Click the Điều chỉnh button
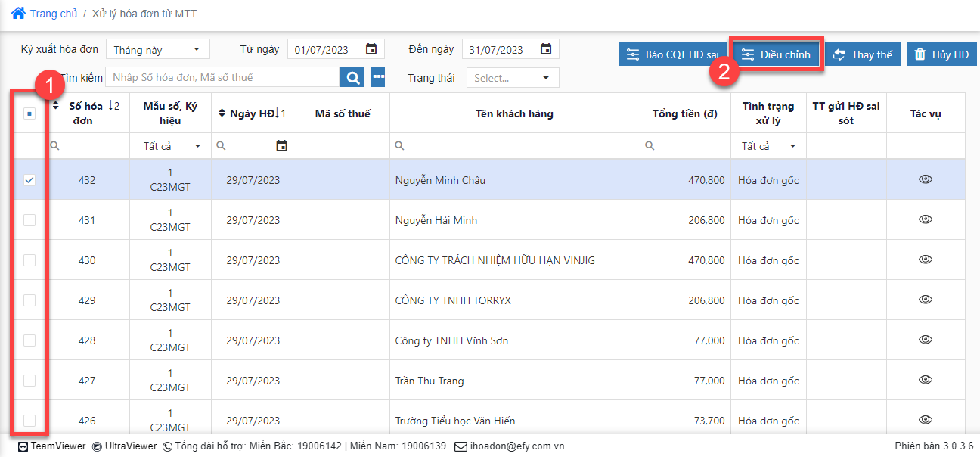 [776, 54]
